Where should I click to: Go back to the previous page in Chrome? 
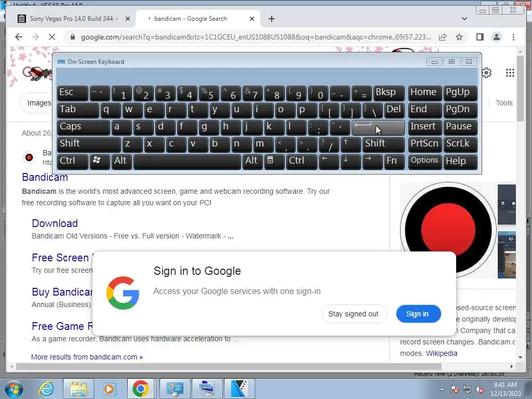pos(19,37)
